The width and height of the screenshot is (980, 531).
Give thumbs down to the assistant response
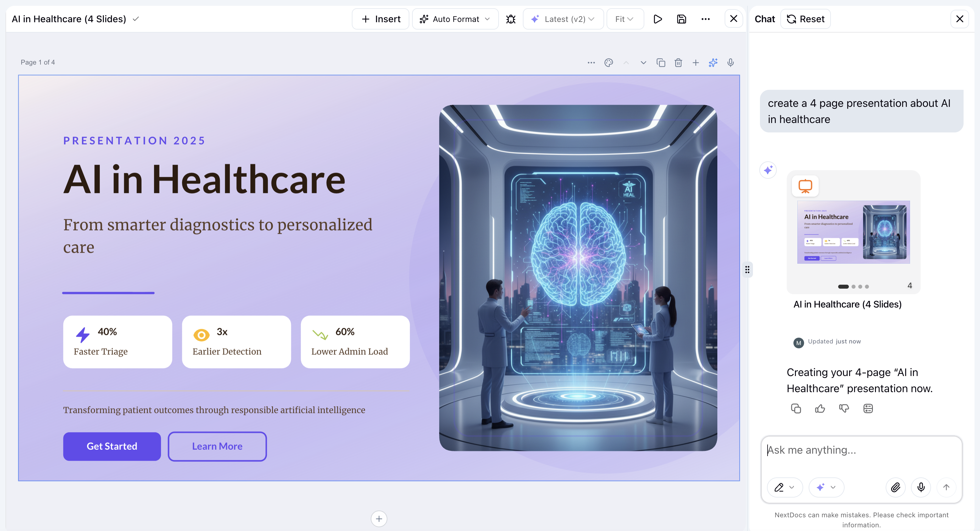point(844,408)
